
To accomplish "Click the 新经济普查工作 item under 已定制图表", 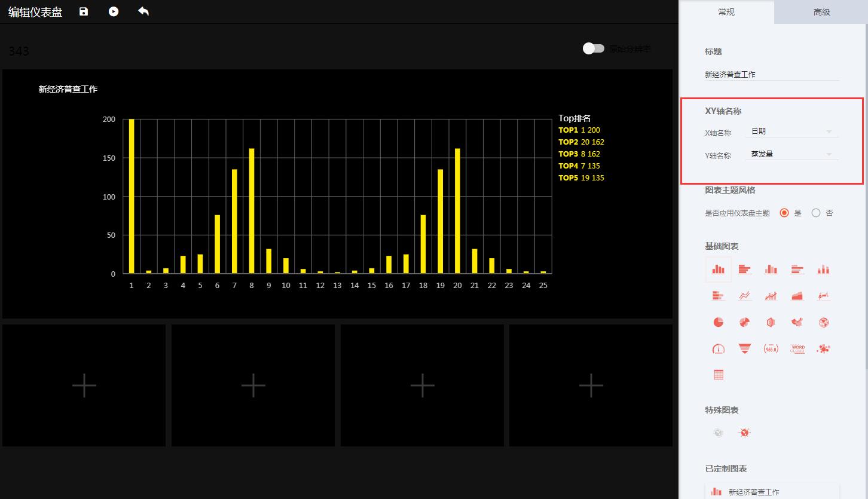I will tap(753, 492).
